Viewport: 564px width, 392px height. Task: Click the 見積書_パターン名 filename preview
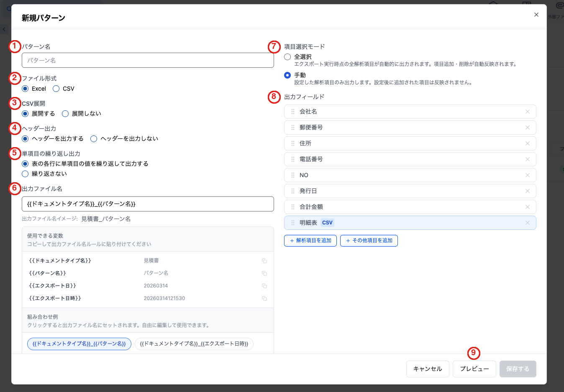pos(106,219)
